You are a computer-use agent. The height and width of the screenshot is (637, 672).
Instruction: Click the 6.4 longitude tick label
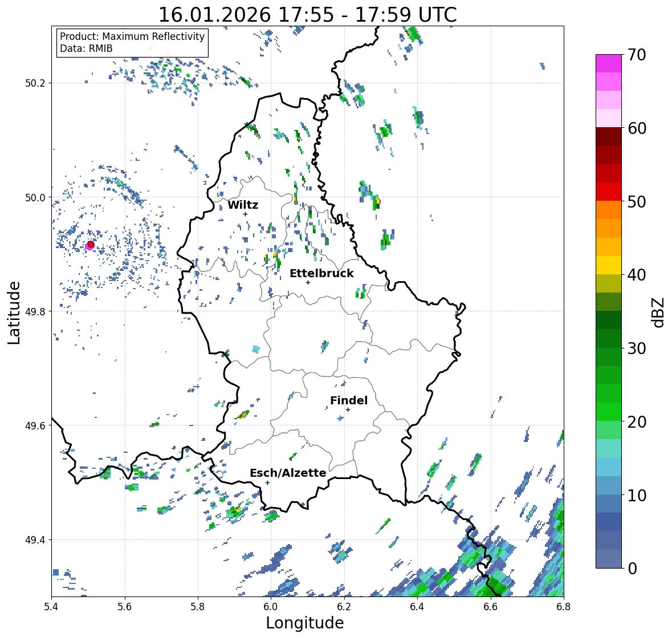417,606
